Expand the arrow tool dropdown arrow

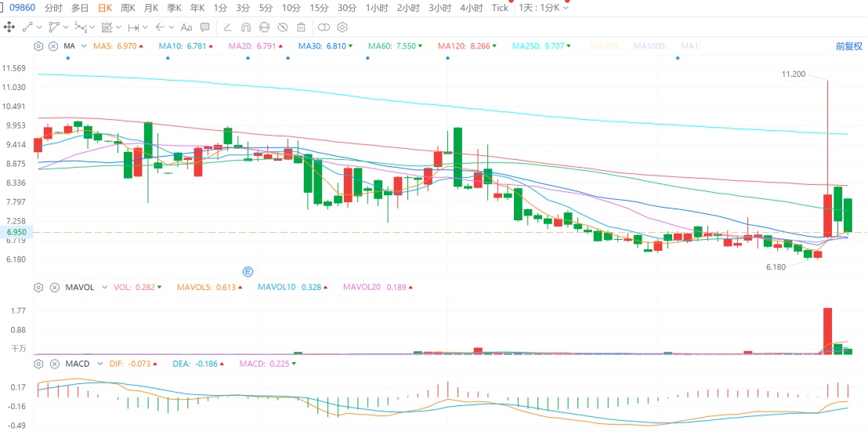pos(172,27)
